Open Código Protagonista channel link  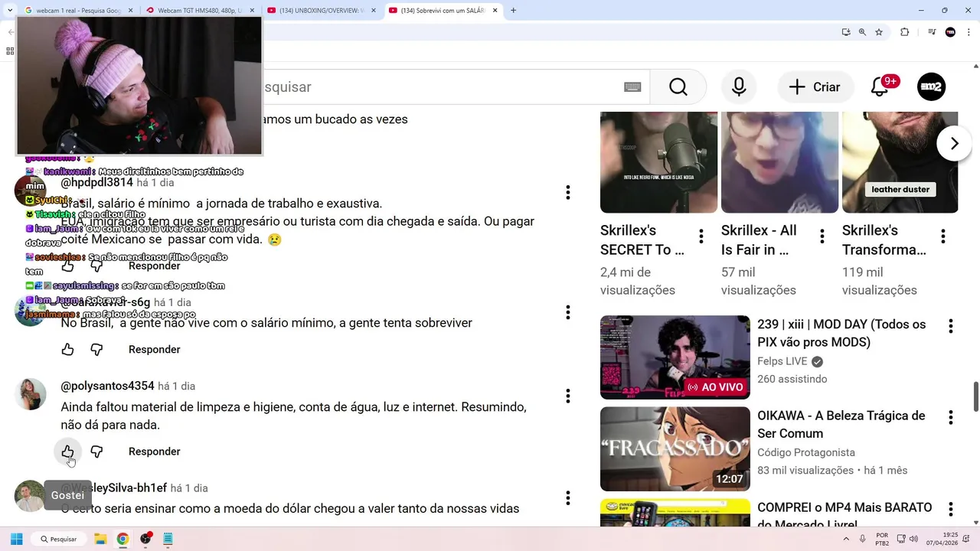806,452
